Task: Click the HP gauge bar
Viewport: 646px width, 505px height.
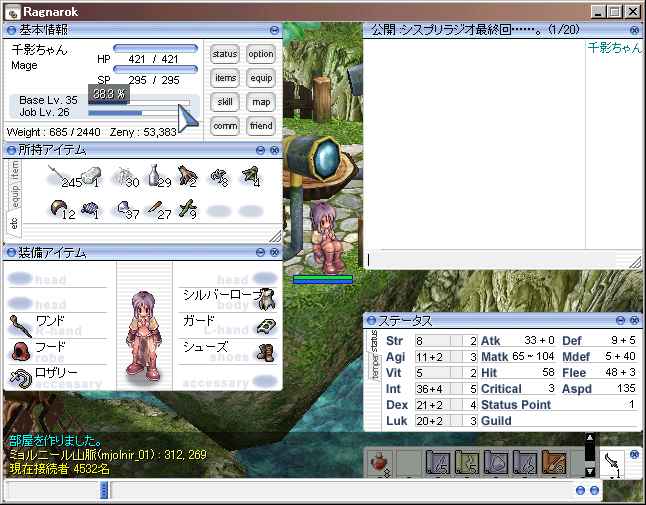Action: coord(155,48)
